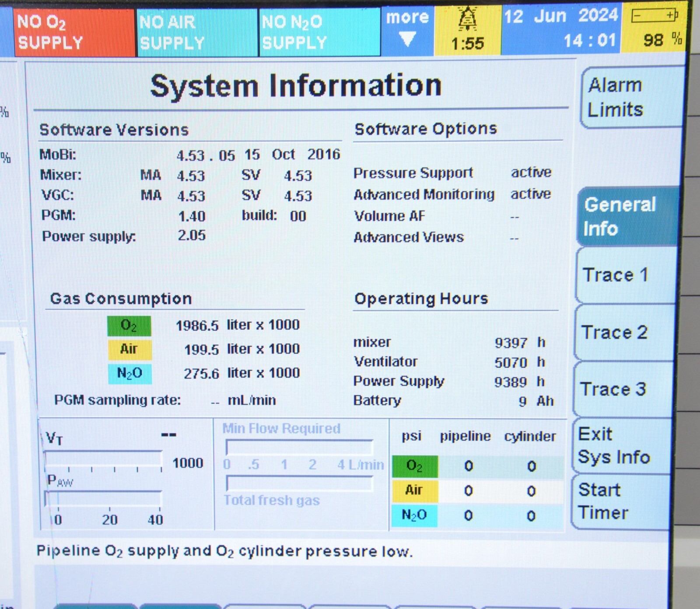Click the O2 row label in psi table
Image resolution: width=700 pixels, height=609 pixels.
(414, 466)
